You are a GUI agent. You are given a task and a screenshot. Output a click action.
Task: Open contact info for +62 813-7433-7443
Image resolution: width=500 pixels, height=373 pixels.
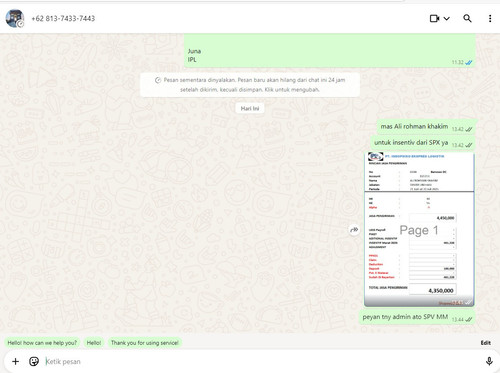63,19
